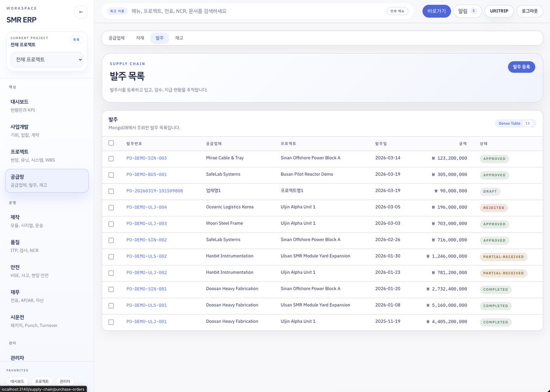Click the 발주번호 column header
Viewport: 550px width, 392px height.
[x=134, y=144]
